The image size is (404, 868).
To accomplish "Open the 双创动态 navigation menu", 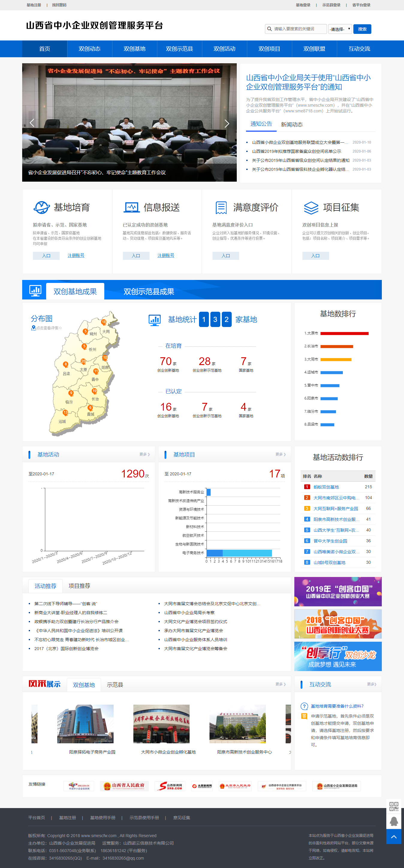I will click(x=90, y=49).
